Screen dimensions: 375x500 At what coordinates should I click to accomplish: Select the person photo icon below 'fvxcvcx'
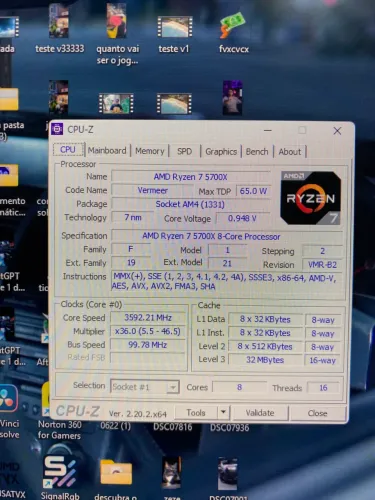(232, 97)
